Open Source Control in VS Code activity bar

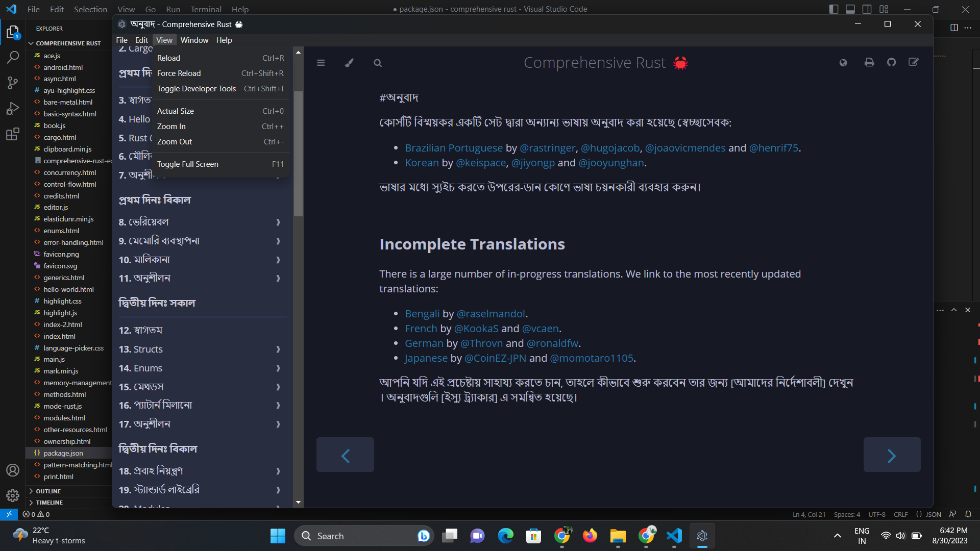pyautogui.click(x=13, y=83)
